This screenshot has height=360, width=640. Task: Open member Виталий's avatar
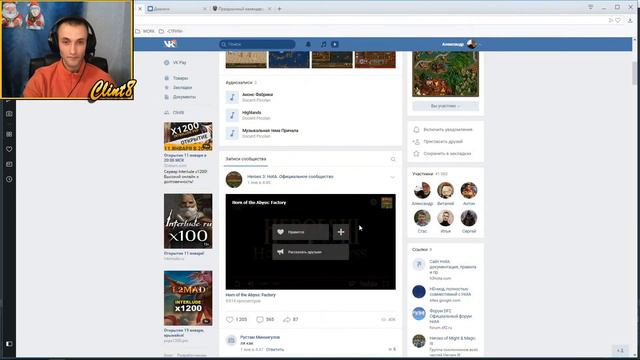[445, 190]
